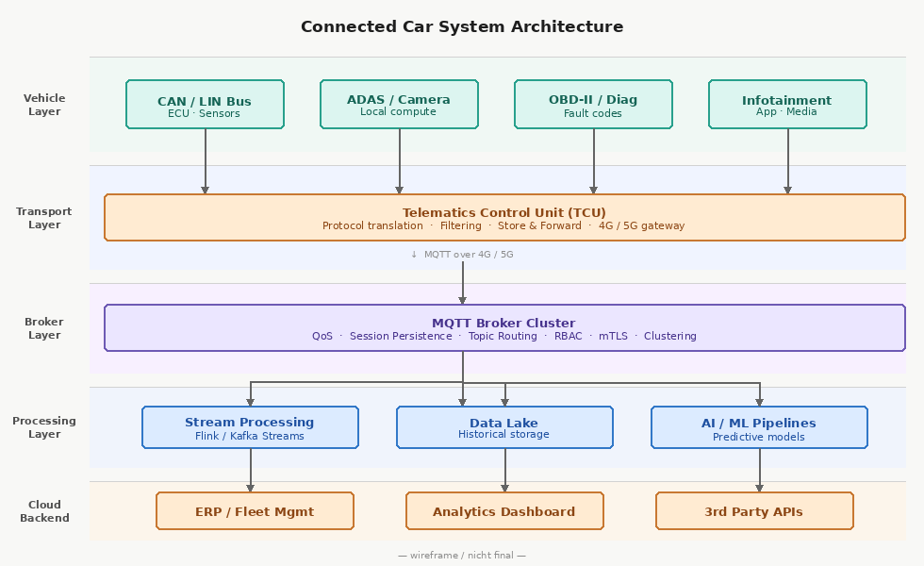Click the MQTT Broker Cluster block
Image resolution: width=924 pixels, height=566 pixels.
point(504,328)
